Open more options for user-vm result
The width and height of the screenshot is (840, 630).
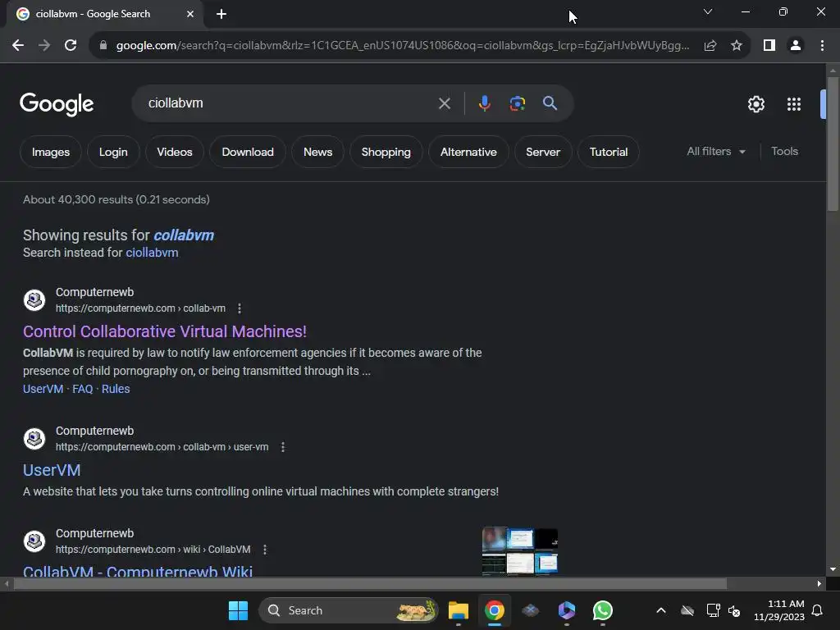tap(283, 447)
